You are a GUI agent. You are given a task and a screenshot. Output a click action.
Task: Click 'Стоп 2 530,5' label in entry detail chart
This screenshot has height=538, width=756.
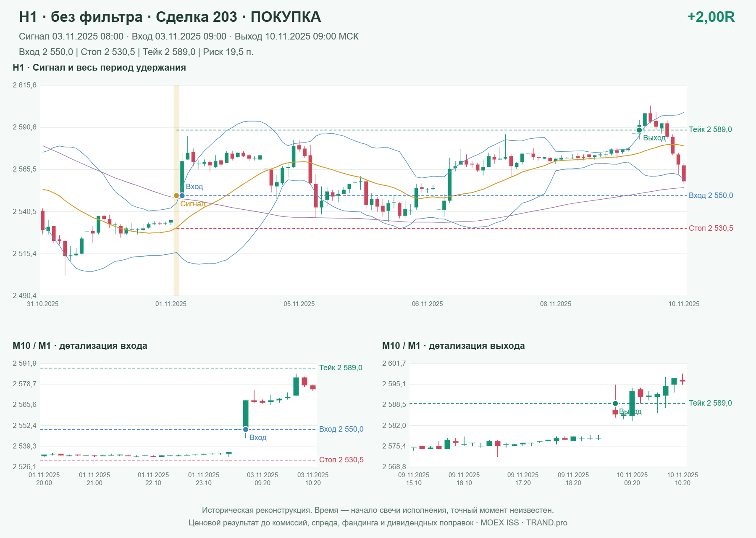(341, 460)
